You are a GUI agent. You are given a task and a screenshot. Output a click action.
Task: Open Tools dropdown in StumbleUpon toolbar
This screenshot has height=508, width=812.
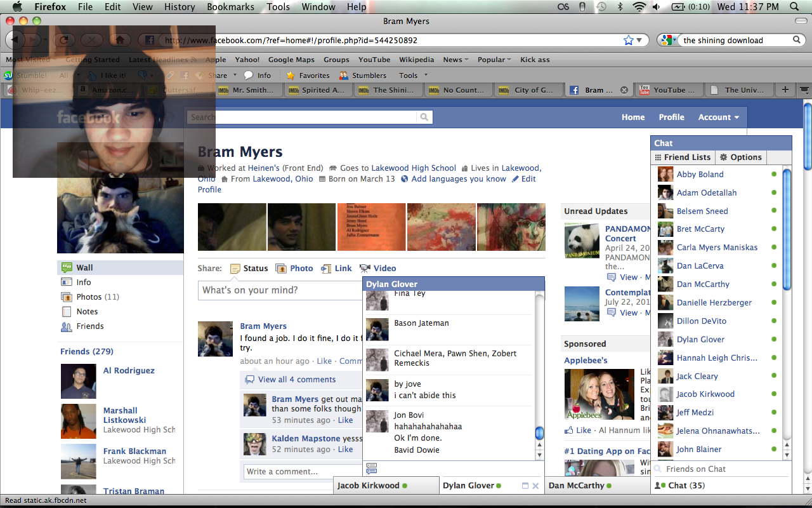[x=413, y=75]
